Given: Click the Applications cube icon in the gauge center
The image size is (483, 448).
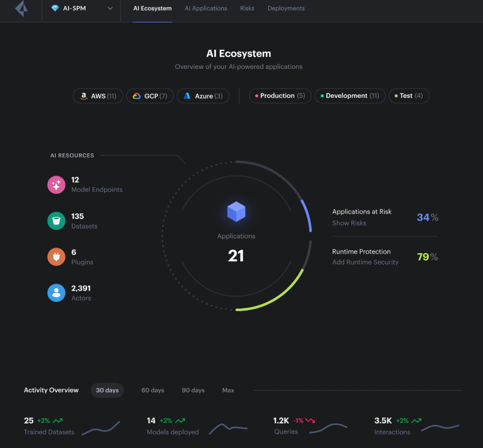Looking at the screenshot, I should 236,211.
